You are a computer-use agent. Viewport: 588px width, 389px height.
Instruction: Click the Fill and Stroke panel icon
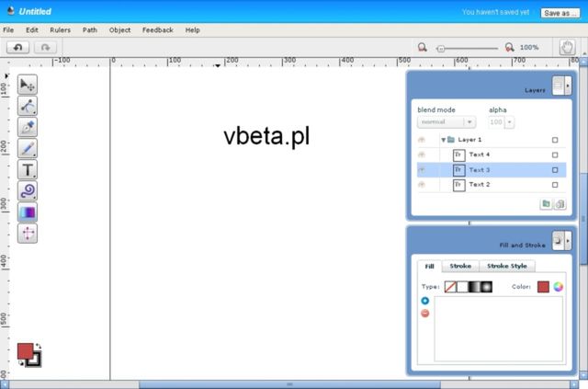click(558, 241)
